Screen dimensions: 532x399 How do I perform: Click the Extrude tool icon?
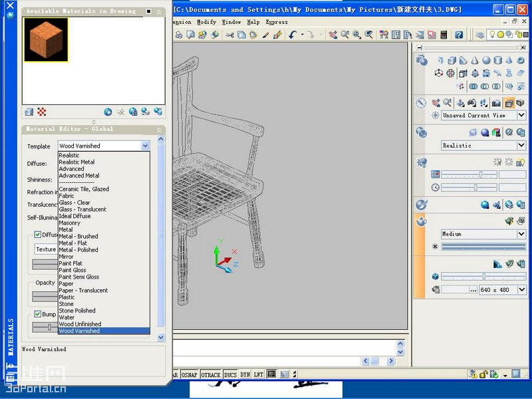pos(463,73)
